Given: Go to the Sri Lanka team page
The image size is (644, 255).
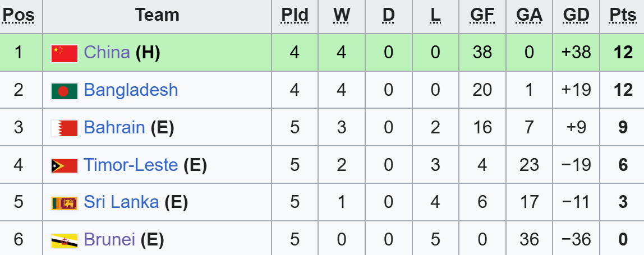Looking at the screenshot, I should pos(121,202).
